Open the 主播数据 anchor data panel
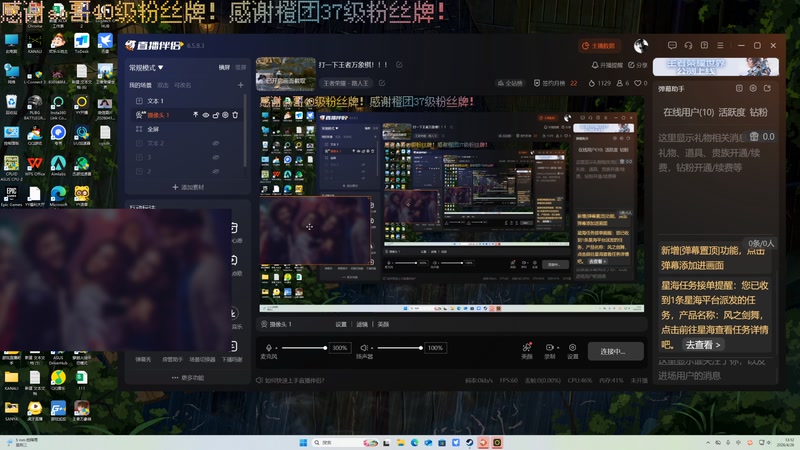This screenshot has height=450, width=800. [x=600, y=46]
